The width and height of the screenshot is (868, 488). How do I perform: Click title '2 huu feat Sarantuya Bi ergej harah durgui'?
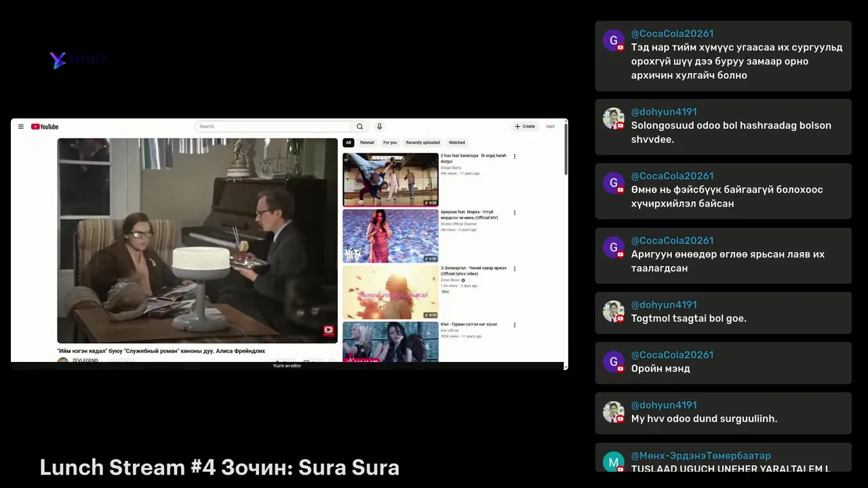pos(473,159)
